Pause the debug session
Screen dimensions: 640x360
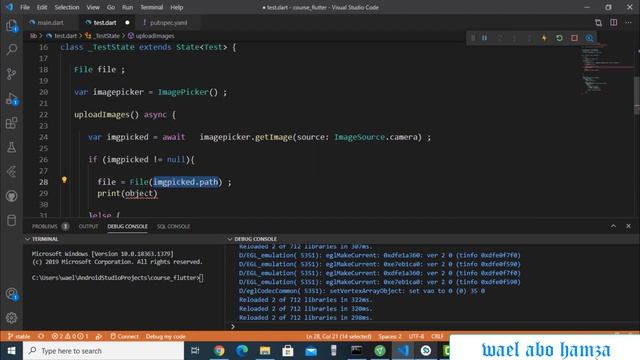pos(484,38)
